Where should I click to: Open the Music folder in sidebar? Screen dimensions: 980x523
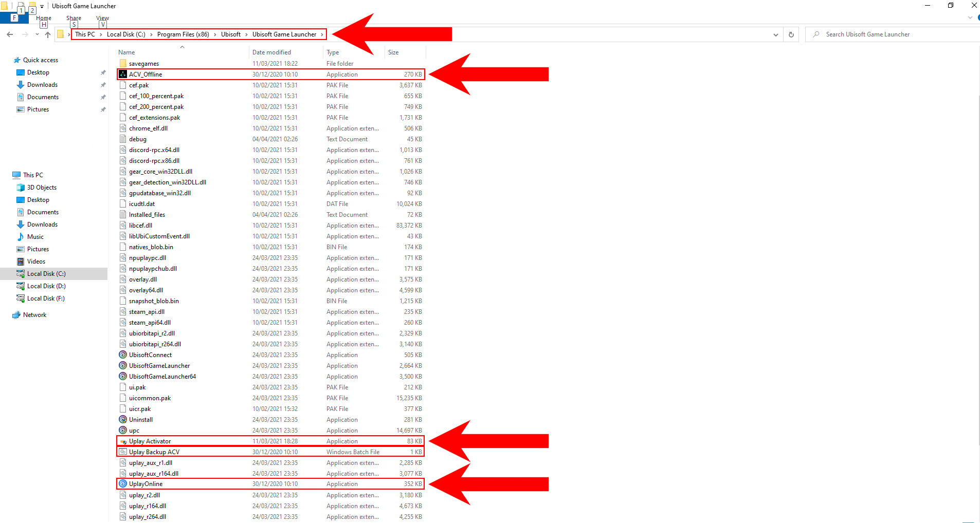(x=35, y=237)
